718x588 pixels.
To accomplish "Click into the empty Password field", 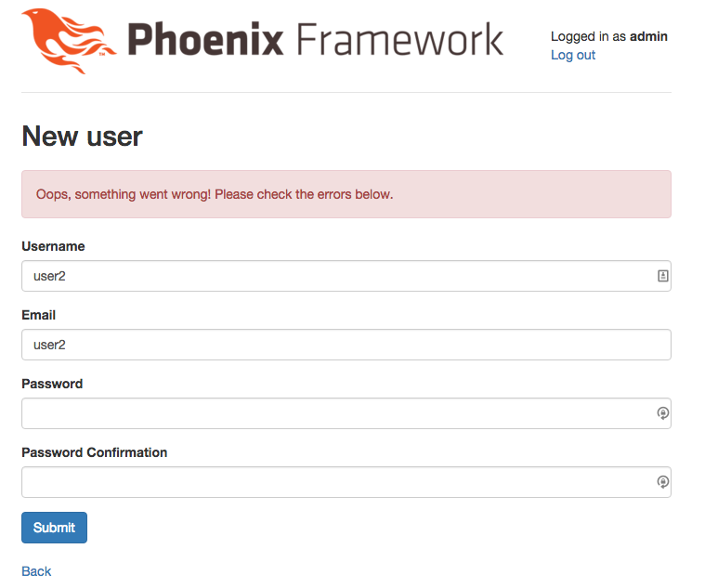I will click(x=334, y=413).
